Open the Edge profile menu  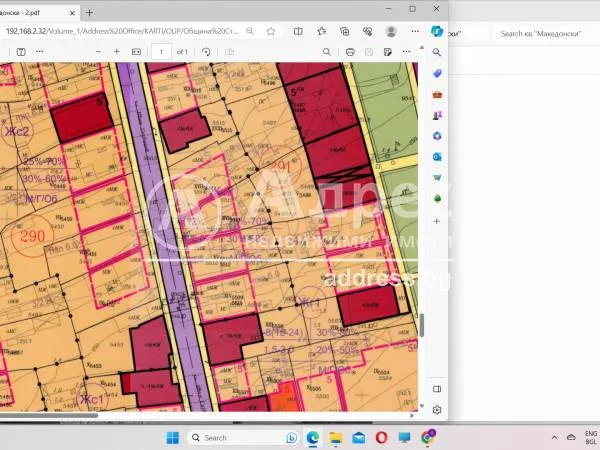391,31
